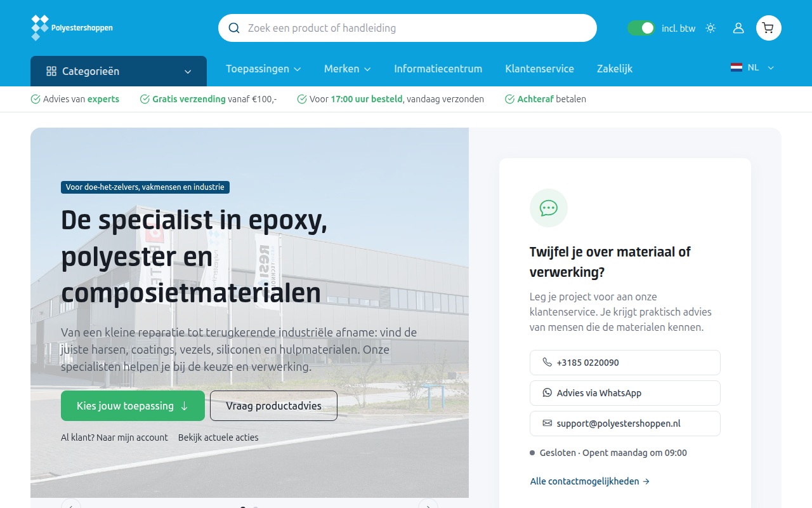Go to Informatiecentrum

coord(438,69)
